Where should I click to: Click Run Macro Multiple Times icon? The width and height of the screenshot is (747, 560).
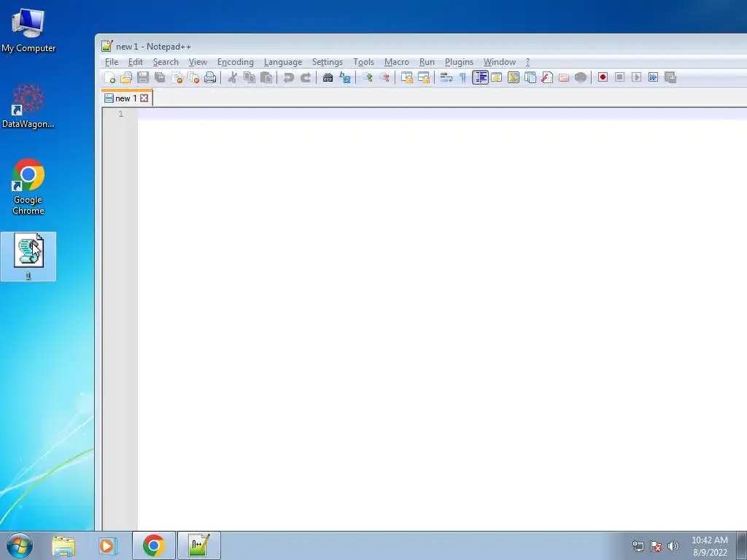(653, 77)
